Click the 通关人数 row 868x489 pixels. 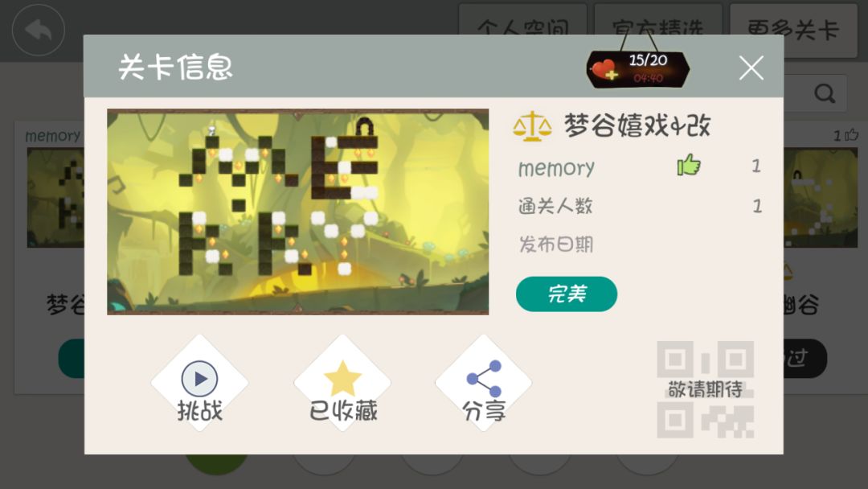[640, 206]
